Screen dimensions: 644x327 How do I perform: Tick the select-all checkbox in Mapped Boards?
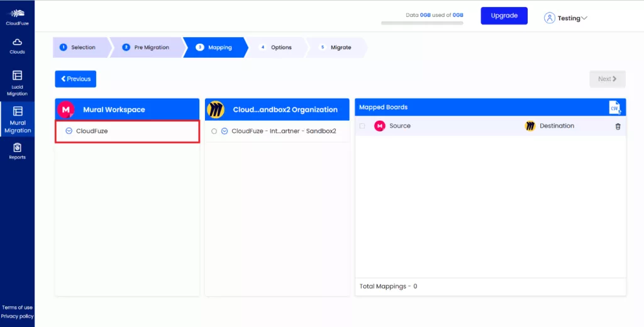pyautogui.click(x=362, y=126)
